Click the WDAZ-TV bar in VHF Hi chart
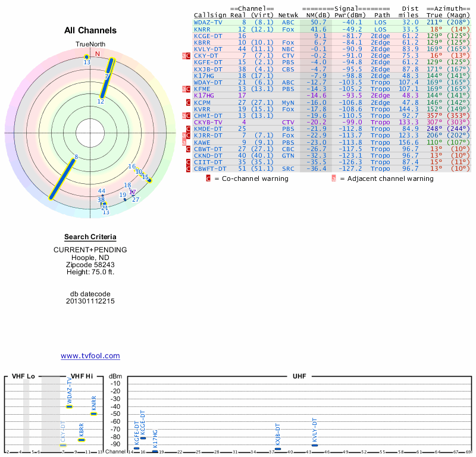476x457 pixels. tap(69, 406)
